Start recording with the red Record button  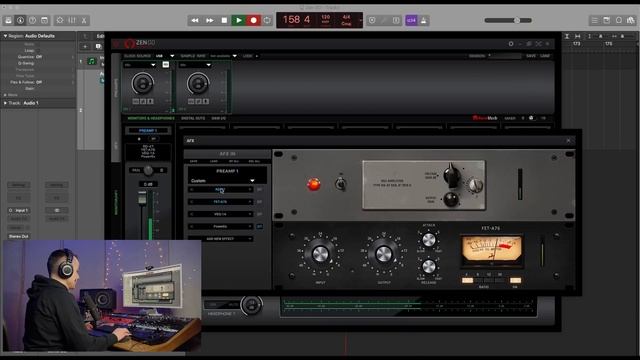coord(253,20)
